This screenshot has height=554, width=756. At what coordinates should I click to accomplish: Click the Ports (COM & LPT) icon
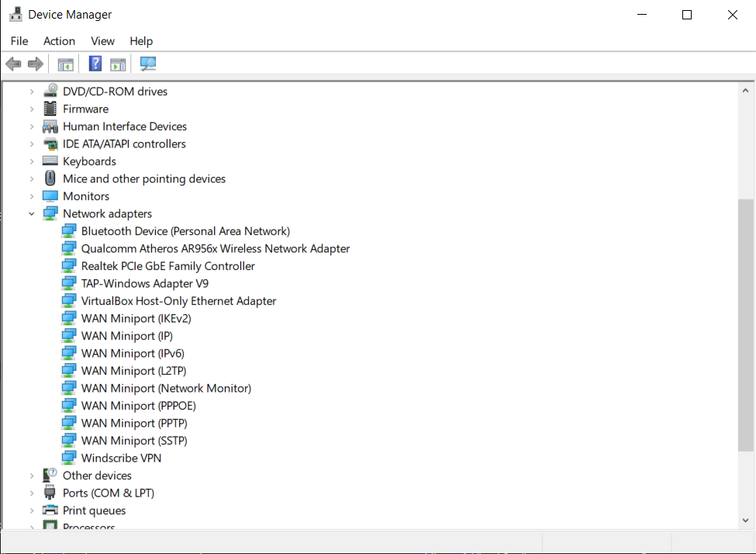click(50, 493)
